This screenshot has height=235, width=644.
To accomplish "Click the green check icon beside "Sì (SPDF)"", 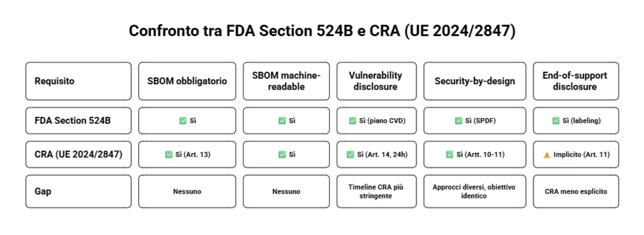I will click(x=459, y=121).
